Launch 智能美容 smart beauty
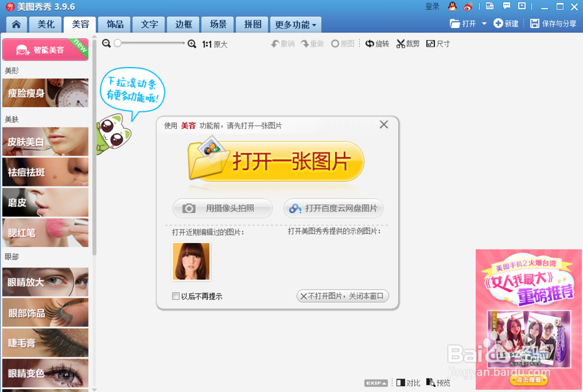The width and height of the screenshot is (583, 392). (x=45, y=50)
